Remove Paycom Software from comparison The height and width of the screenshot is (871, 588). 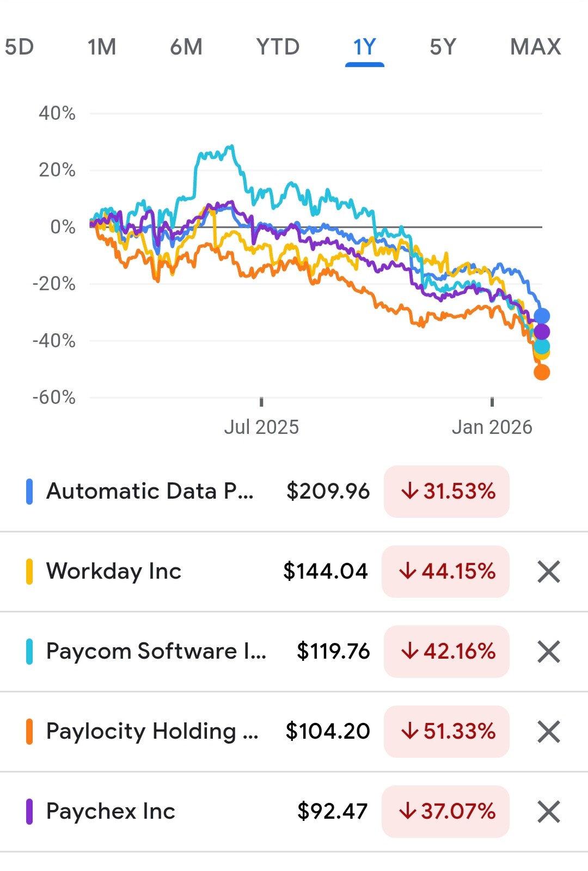pos(548,652)
